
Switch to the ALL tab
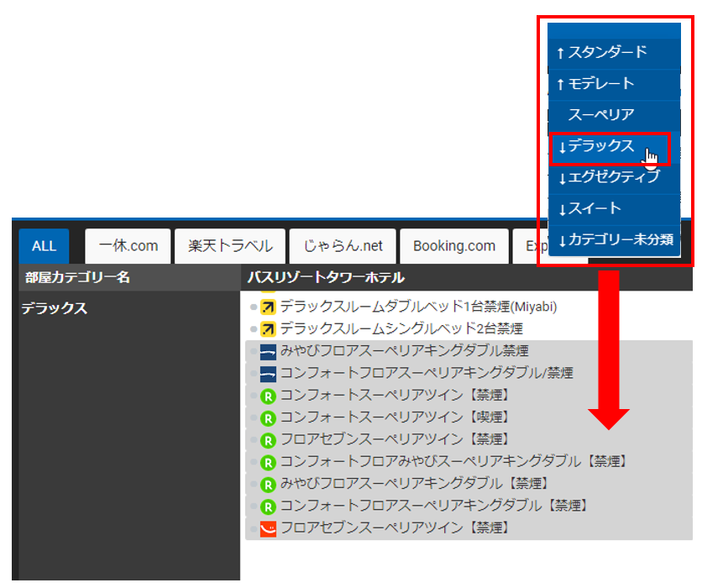click(x=44, y=246)
